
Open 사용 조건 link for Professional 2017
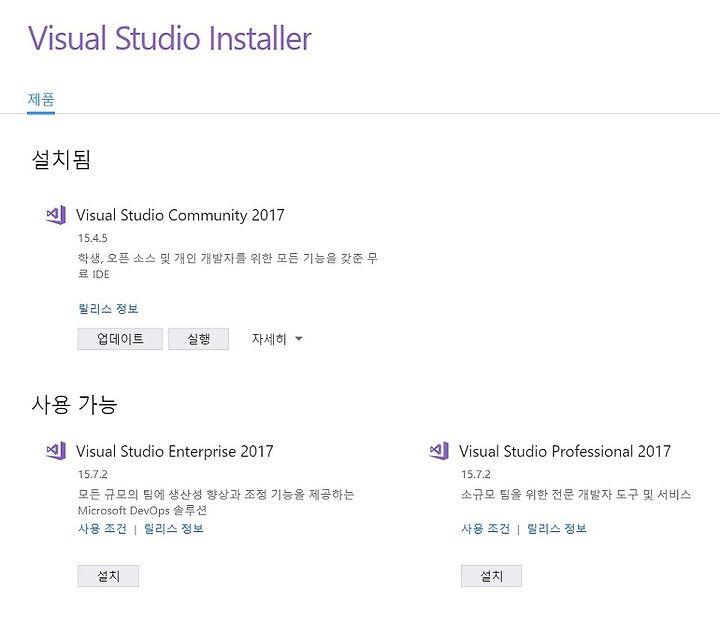(x=485, y=529)
